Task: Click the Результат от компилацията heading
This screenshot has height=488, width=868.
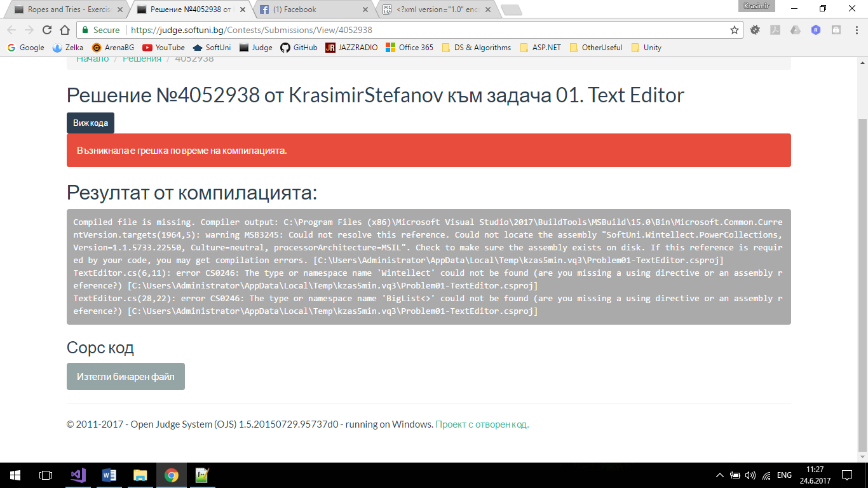Action: click(192, 193)
